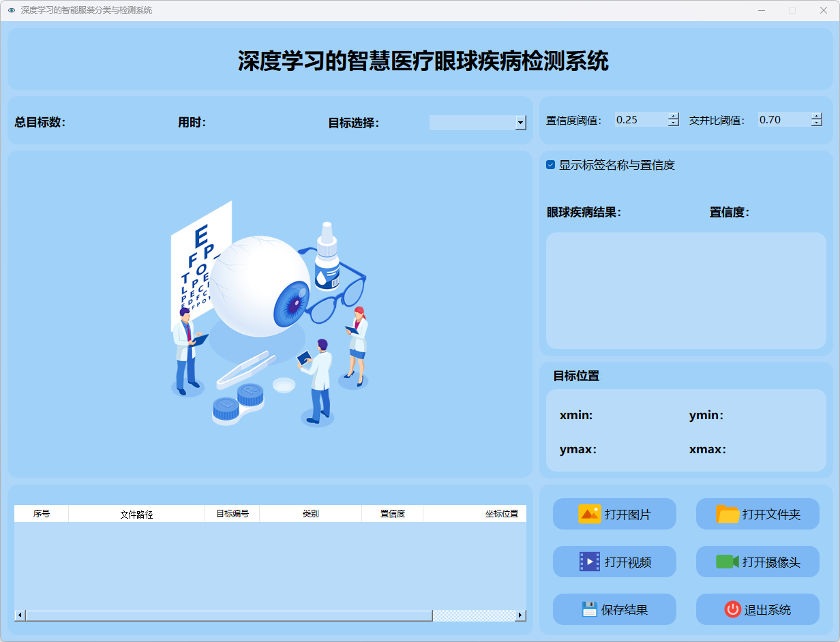Click the 交并比阈值 value field
The image size is (840, 642).
[x=783, y=120]
